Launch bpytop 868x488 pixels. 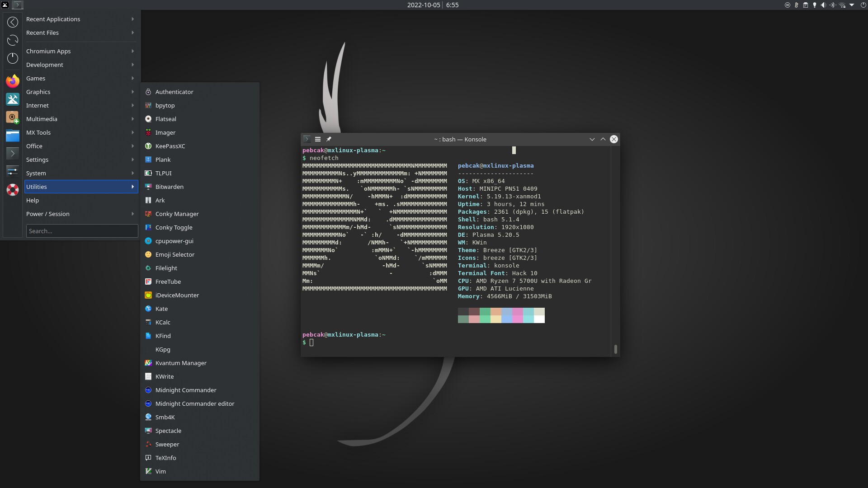[200, 105]
